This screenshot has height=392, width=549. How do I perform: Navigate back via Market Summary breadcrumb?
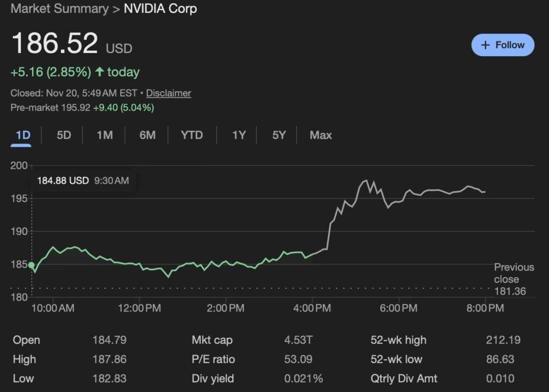pyautogui.click(x=59, y=9)
